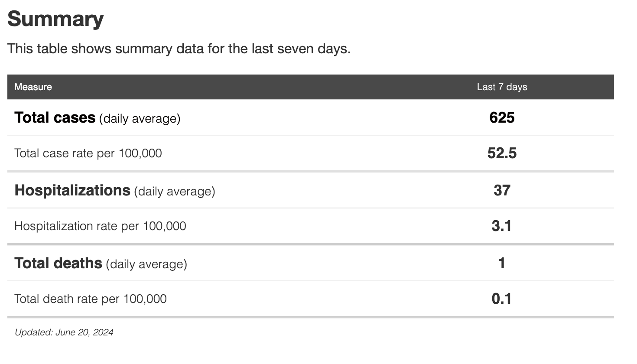Click the daily average note beside Total deaths

click(x=146, y=264)
